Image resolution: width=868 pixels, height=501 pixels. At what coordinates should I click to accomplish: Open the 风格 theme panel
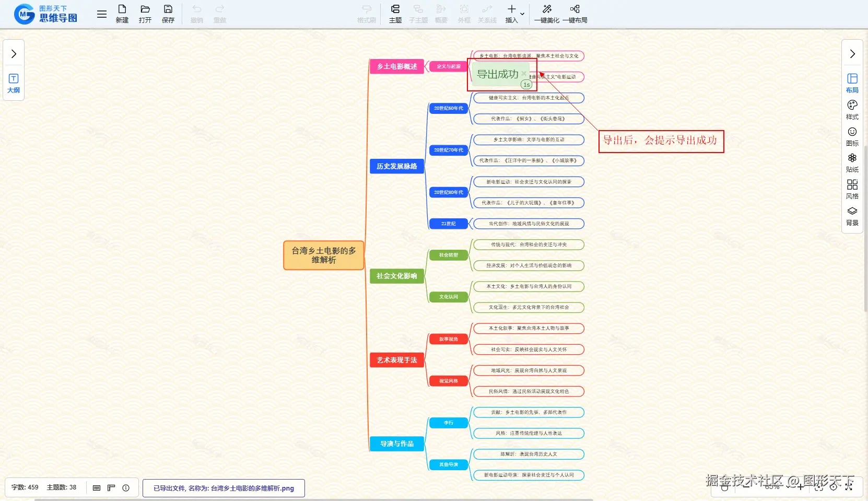tap(852, 190)
